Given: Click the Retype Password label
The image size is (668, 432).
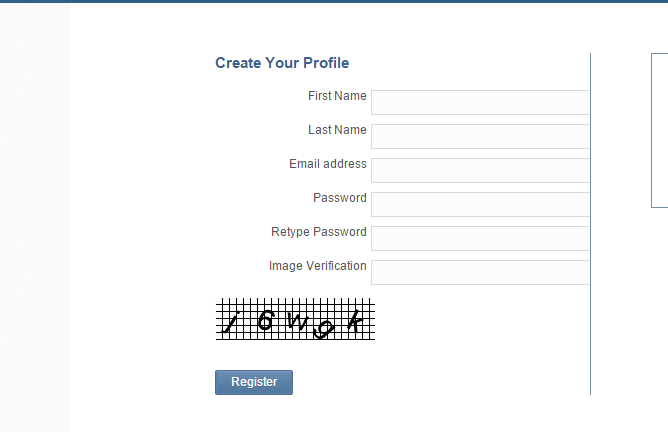Looking at the screenshot, I should click(x=319, y=232).
